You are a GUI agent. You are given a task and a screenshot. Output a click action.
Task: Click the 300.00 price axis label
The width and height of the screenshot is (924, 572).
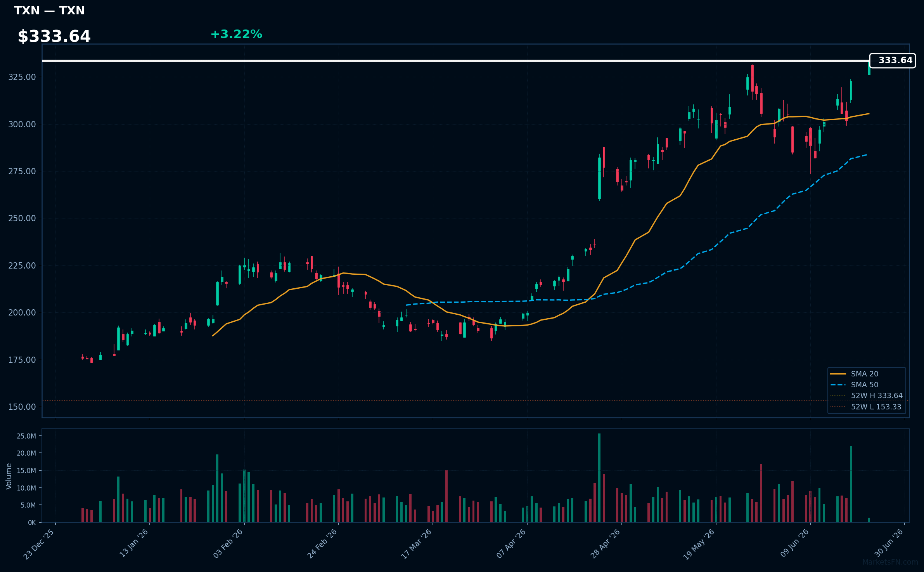tap(22, 125)
